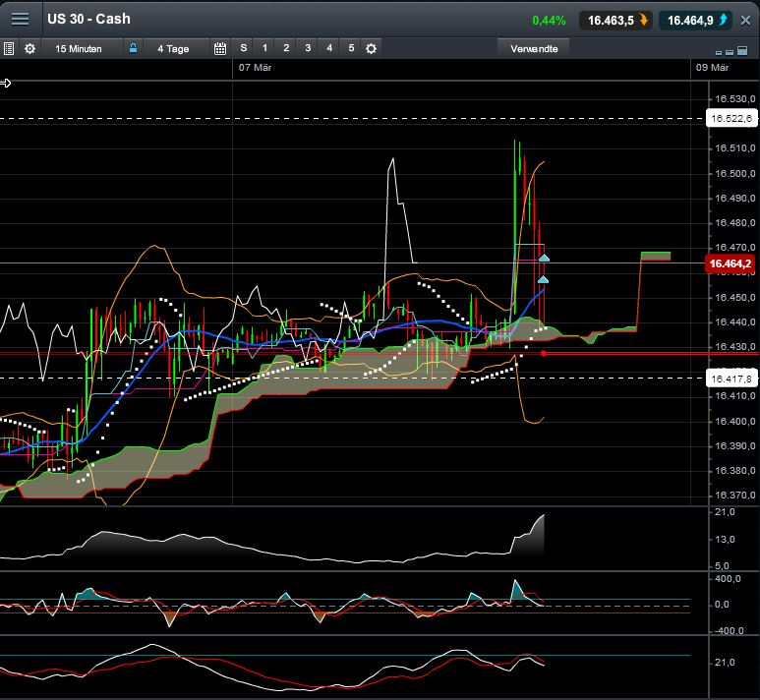This screenshot has height=700, width=760.
Task: Click the Verwandte button
Action: click(534, 48)
